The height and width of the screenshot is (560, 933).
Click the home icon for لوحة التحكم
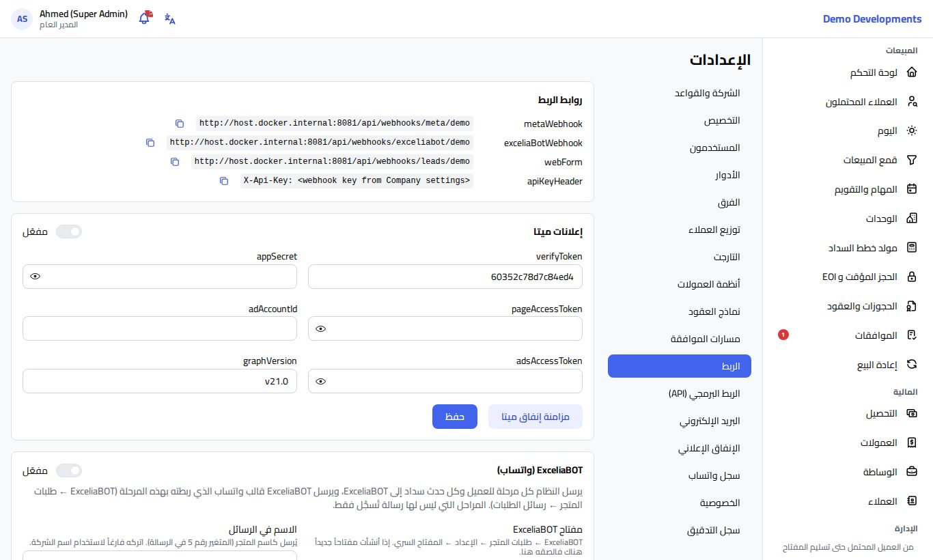[911, 73]
